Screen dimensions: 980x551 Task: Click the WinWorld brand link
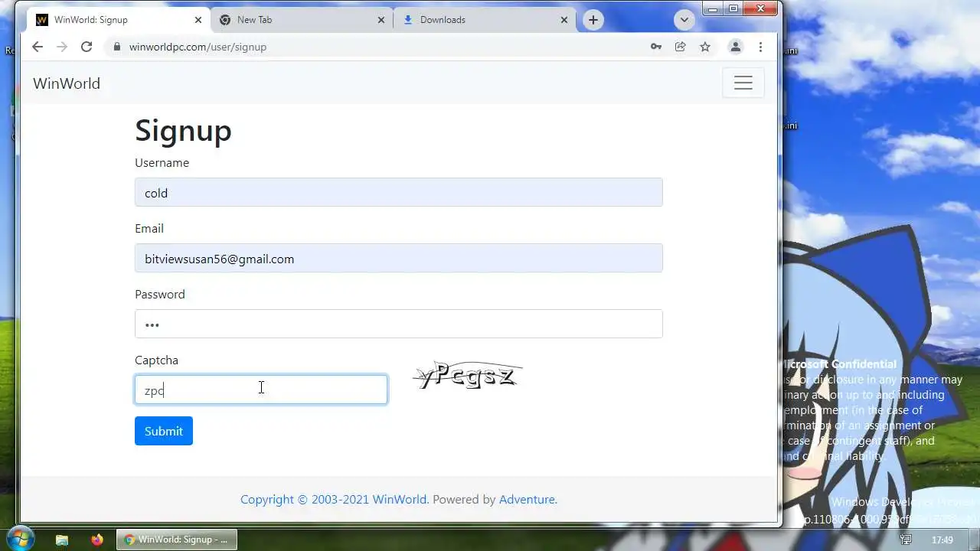[x=67, y=83]
